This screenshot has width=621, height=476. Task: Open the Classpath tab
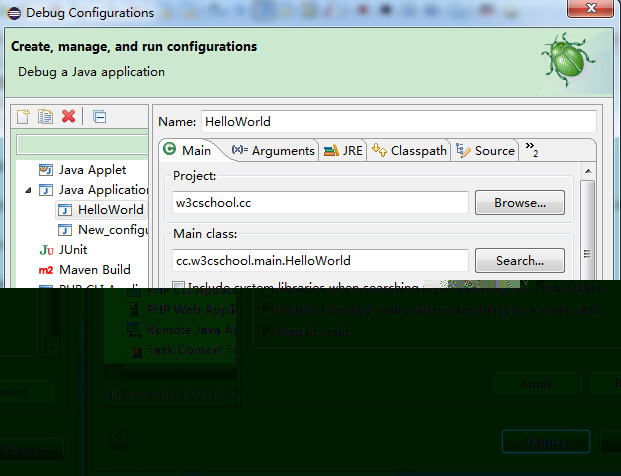click(x=409, y=150)
